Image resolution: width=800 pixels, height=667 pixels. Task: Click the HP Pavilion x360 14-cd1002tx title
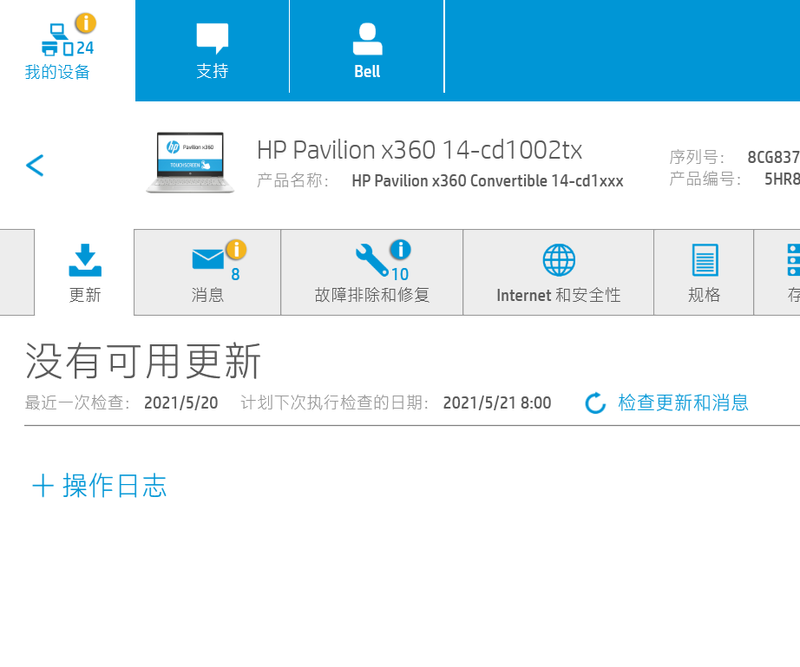419,150
